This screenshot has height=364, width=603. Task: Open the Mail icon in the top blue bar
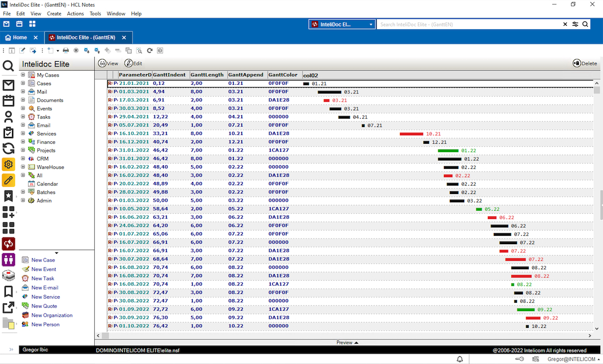[6, 24]
